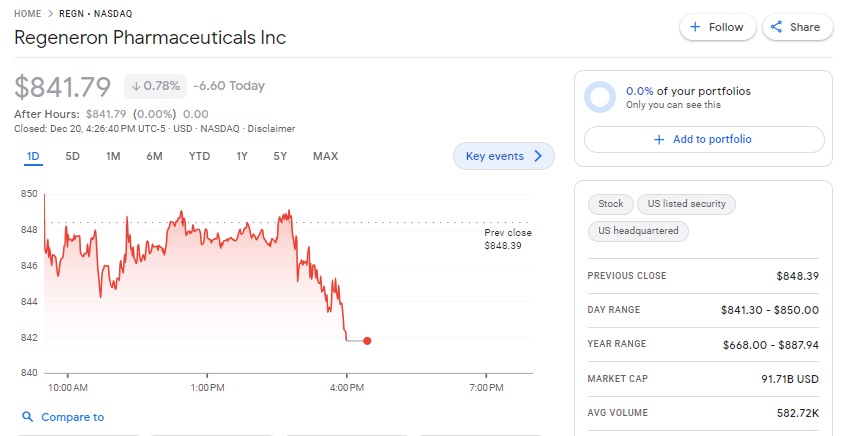The image size is (848, 436).
Task: Select the 1D time range tab
Action: [33, 156]
